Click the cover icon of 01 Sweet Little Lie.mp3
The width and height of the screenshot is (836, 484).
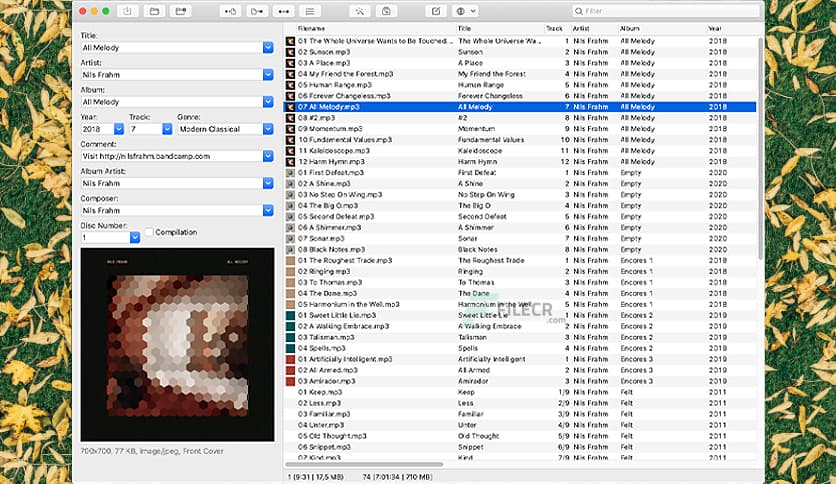[x=290, y=316]
